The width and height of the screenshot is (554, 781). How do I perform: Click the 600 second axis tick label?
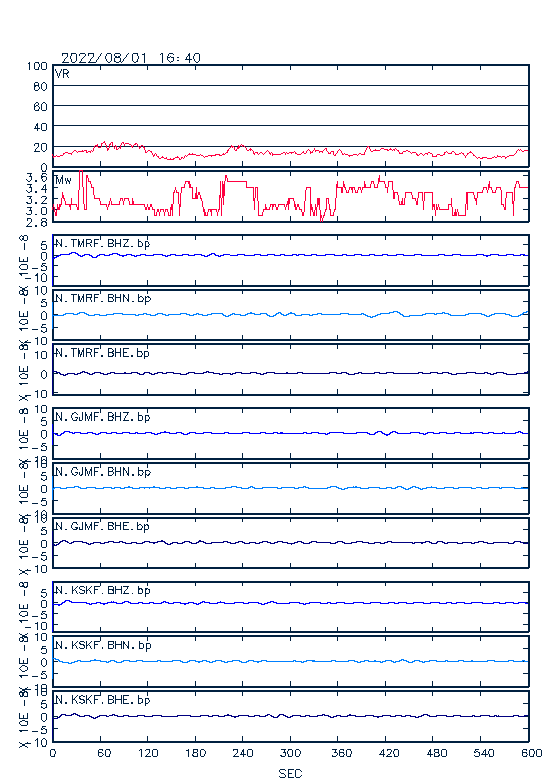coord(531,753)
